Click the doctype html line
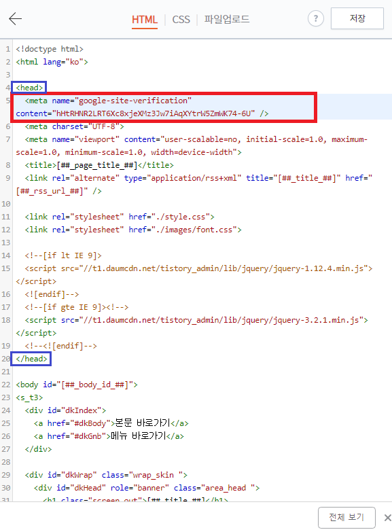Screen dimensions: 392x532 click(x=50, y=49)
